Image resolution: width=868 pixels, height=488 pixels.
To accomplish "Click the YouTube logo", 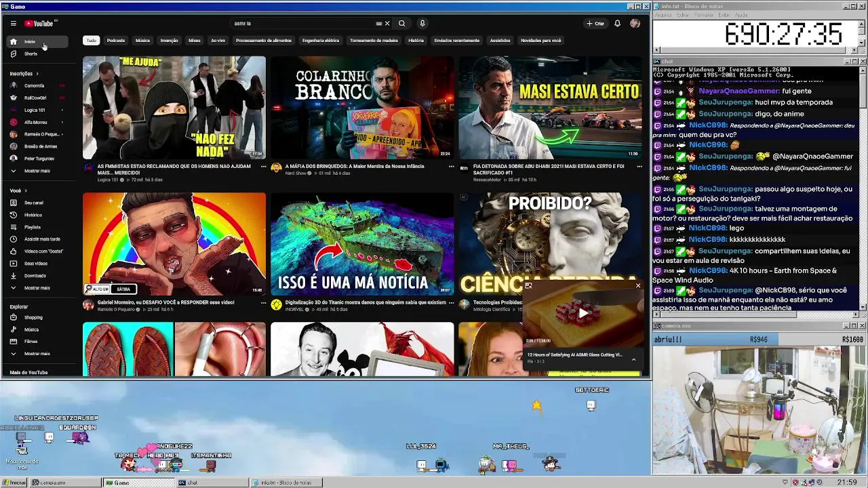I will coord(39,23).
